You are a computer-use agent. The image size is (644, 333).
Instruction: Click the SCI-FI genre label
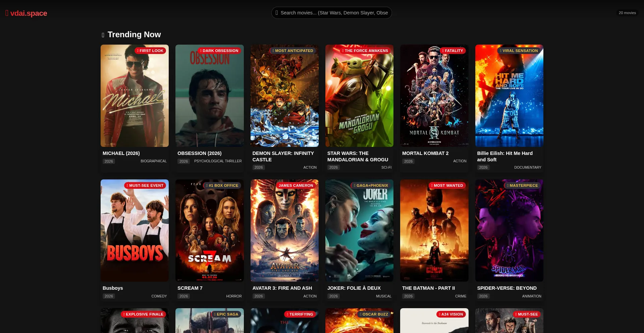(x=386, y=167)
